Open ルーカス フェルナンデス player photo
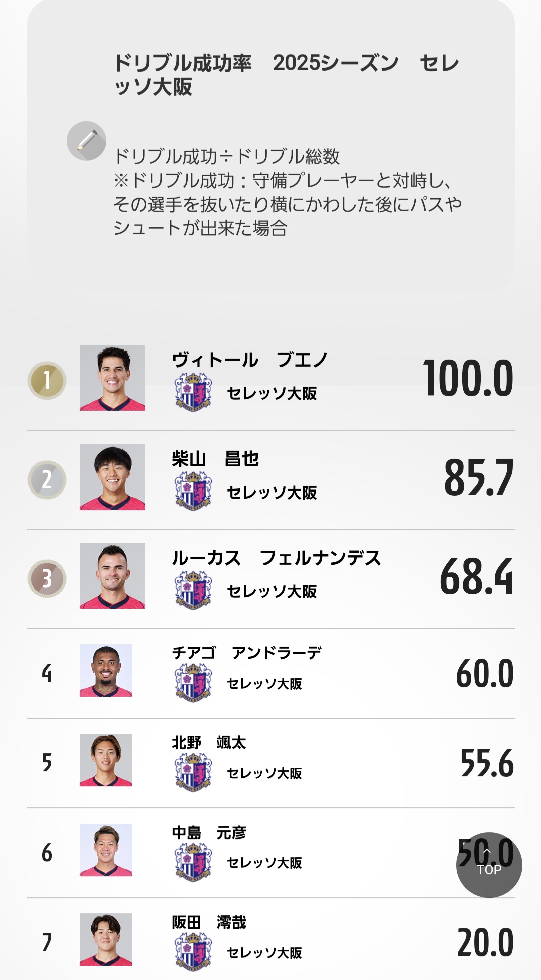This screenshot has height=980, width=541. (x=112, y=576)
